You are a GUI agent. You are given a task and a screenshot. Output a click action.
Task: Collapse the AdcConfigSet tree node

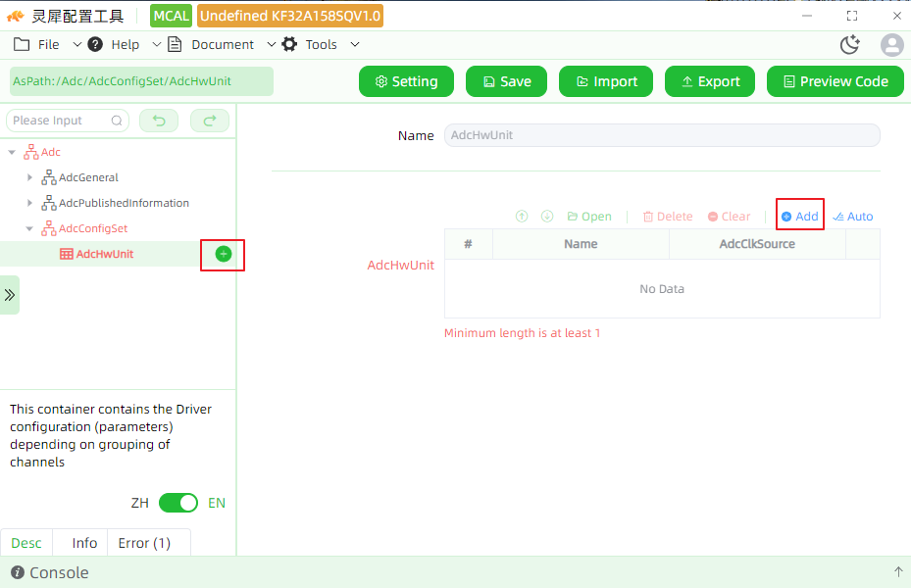tap(29, 228)
